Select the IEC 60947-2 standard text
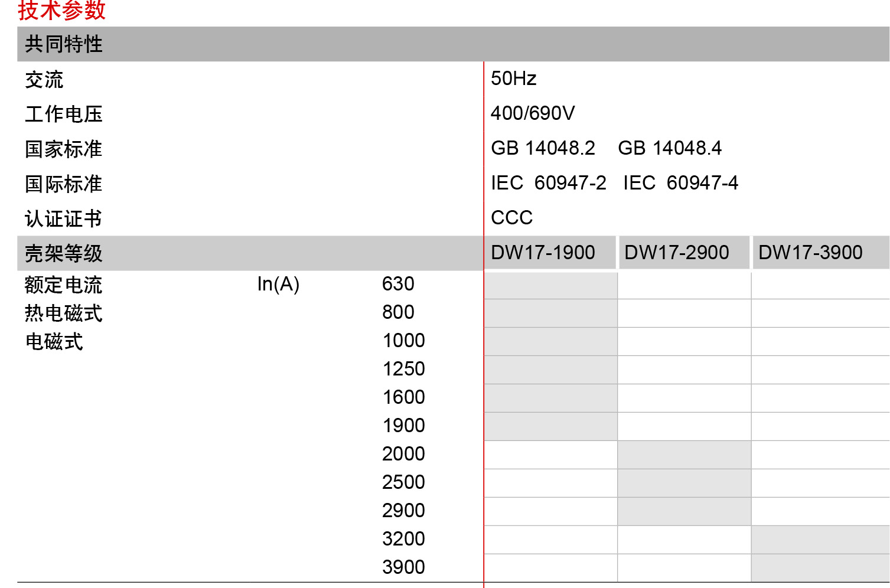This screenshot has height=588, width=890. pyautogui.click(x=548, y=183)
